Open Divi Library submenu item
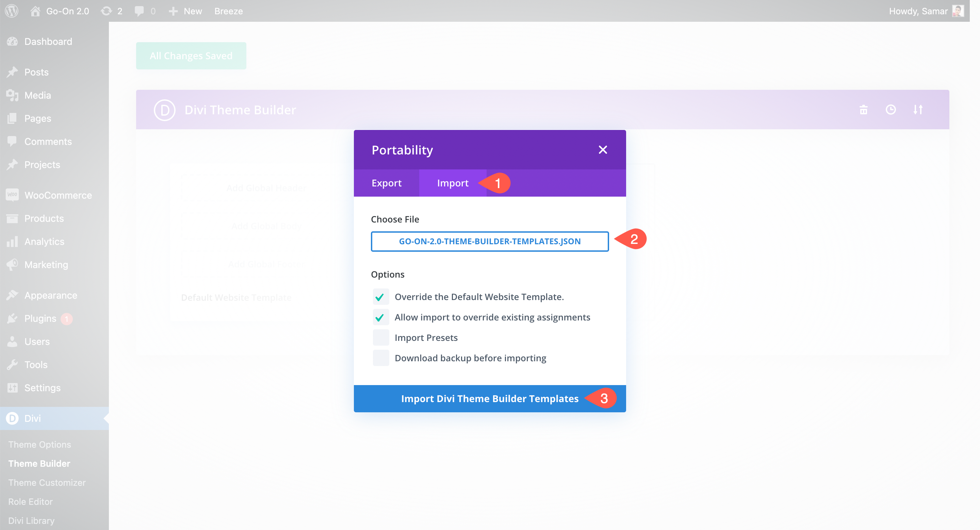Image resolution: width=980 pixels, height=530 pixels. 31,520
